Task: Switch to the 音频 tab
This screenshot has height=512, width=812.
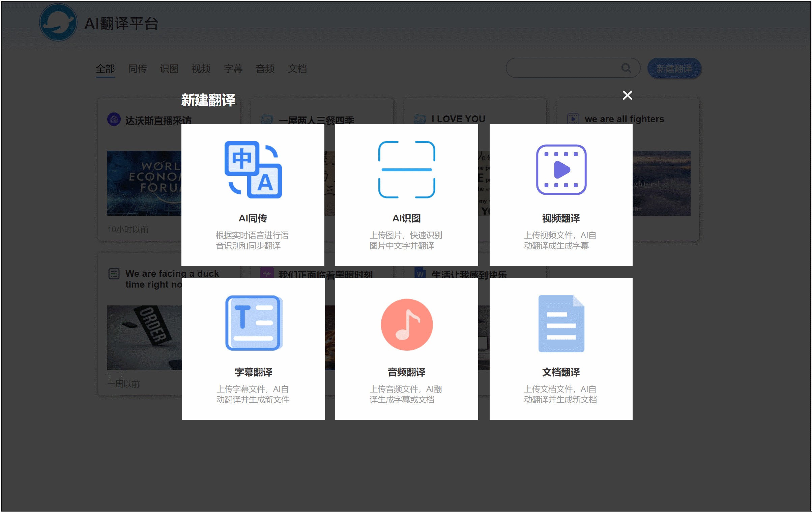Action: pos(265,69)
